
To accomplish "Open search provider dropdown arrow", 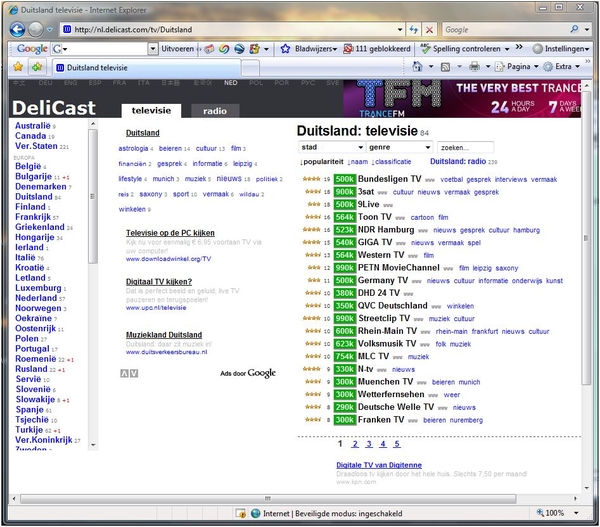I will point(587,29).
